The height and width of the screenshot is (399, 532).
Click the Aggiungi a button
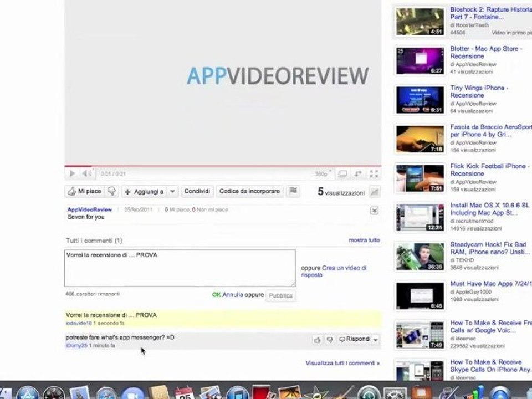coord(145,192)
